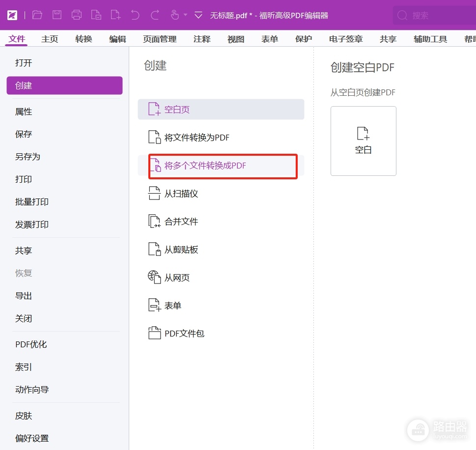Click the Foxit app logo icon

12,15
